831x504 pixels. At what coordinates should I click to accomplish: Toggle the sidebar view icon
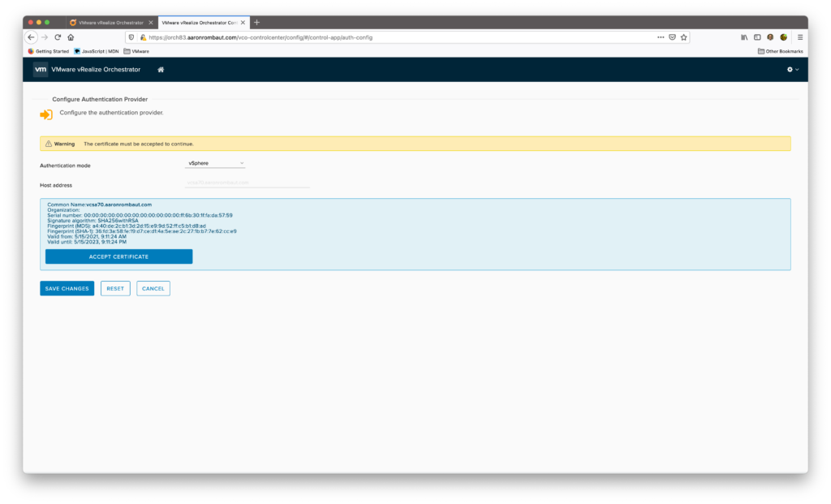(x=757, y=37)
